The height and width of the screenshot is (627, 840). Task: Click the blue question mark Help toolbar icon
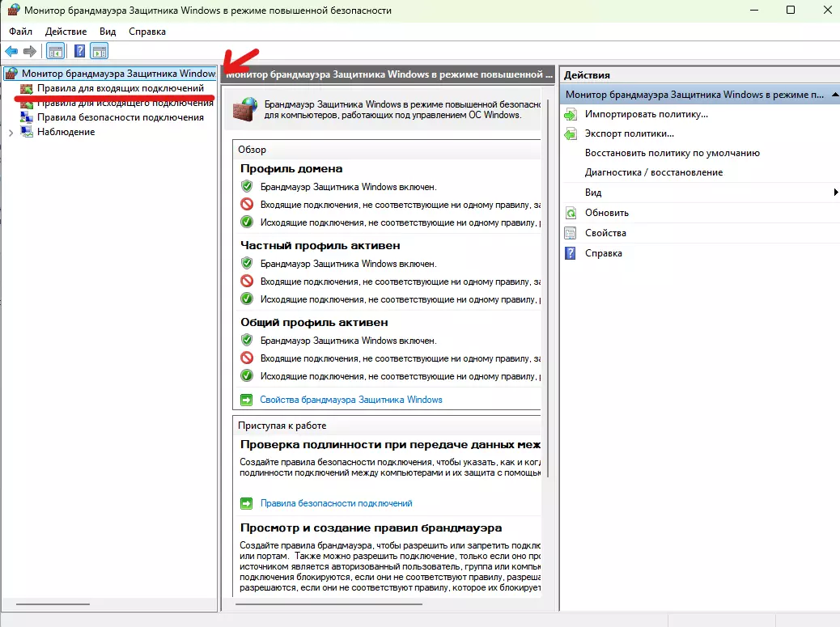[79, 52]
